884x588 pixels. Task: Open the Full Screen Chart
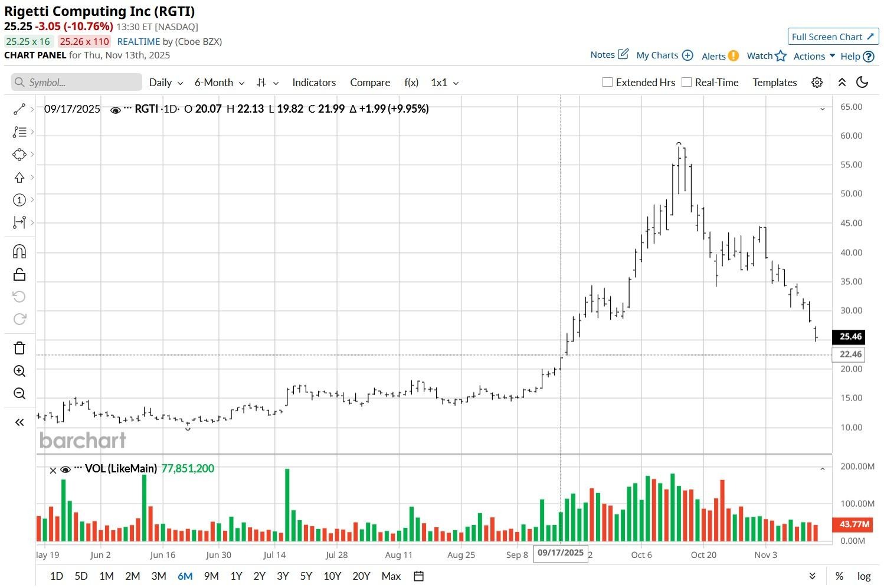833,37
